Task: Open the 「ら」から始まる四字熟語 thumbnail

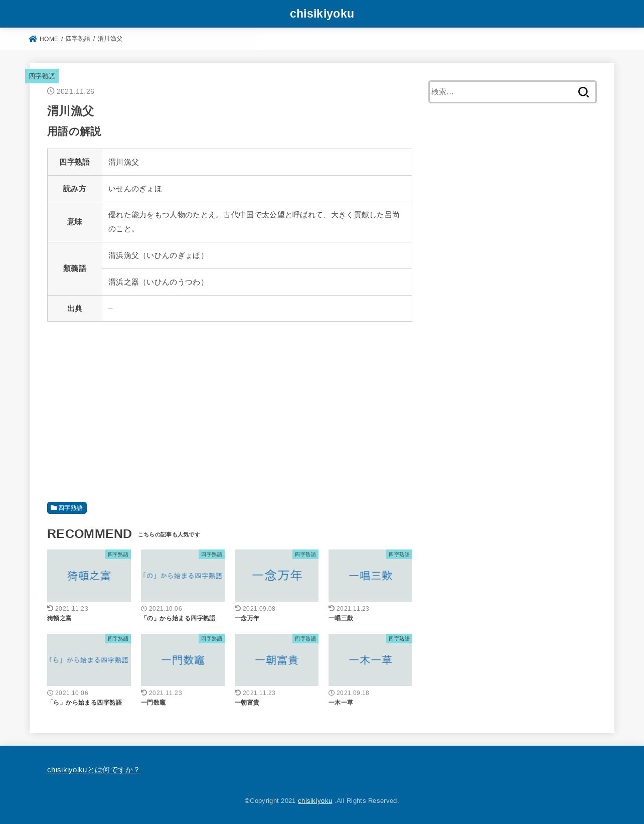Action: pyautogui.click(x=89, y=660)
